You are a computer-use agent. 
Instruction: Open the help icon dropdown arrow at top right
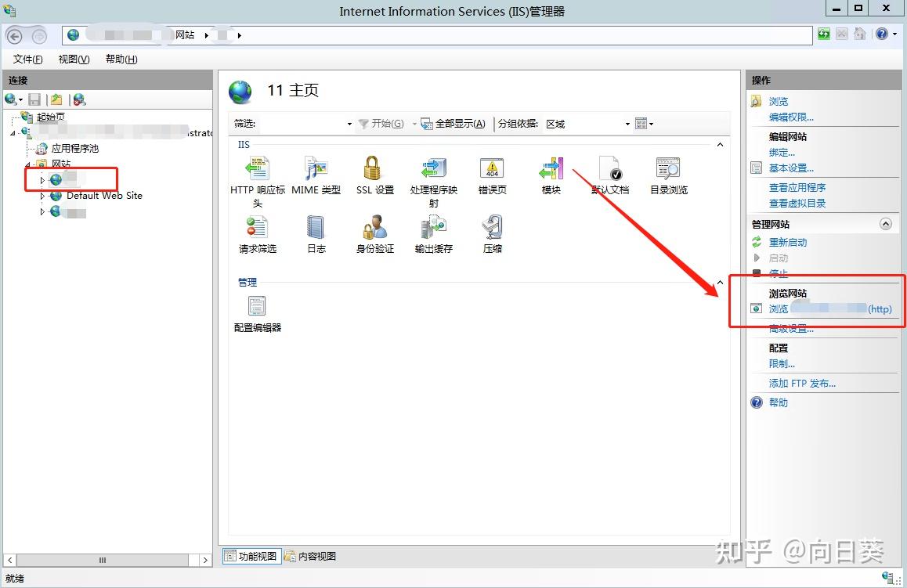point(894,34)
